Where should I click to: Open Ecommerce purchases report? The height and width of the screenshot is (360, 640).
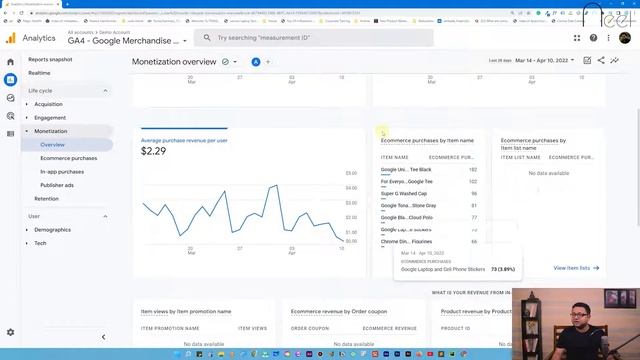[x=69, y=158]
